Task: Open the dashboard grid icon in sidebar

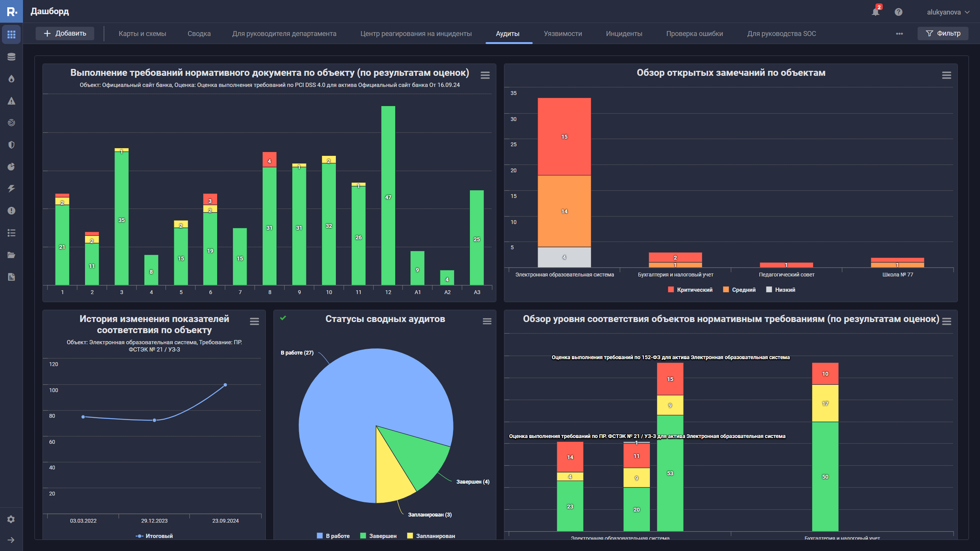Action: (x=11, y=34)
